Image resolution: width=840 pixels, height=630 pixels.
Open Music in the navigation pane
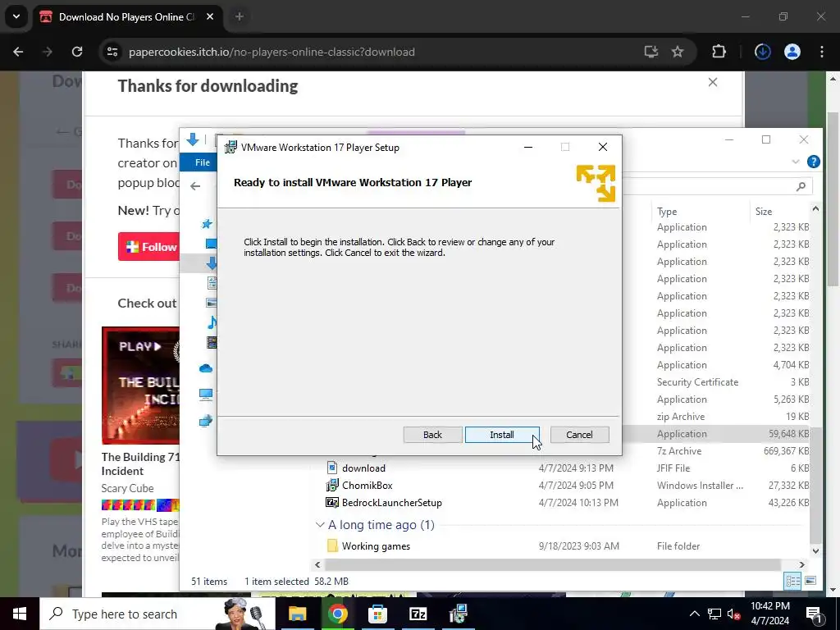pos(212,322)
